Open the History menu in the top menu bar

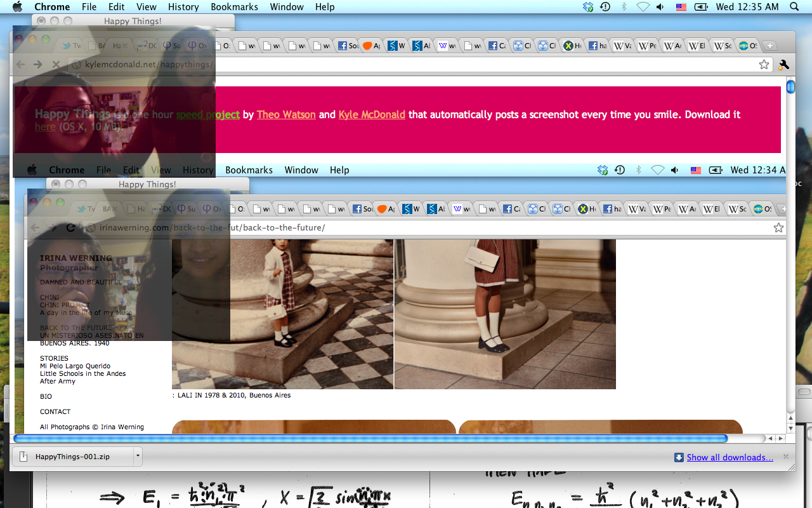click(183, 7)
